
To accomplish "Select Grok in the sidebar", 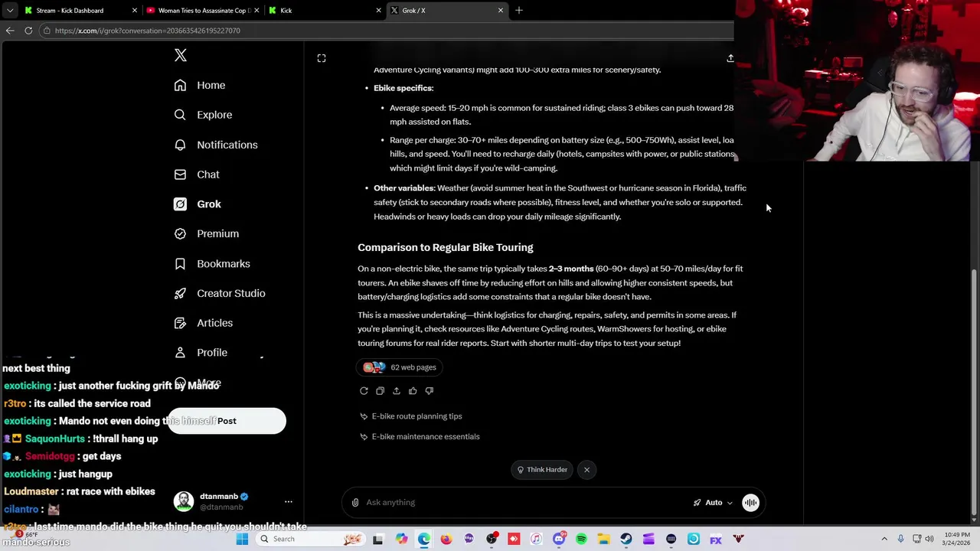I will tap(198, 204).
